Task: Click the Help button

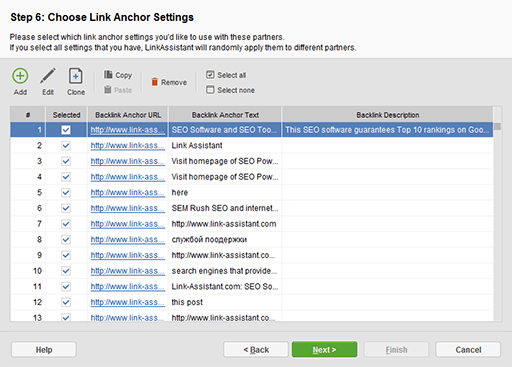Action: click(44, 349)
